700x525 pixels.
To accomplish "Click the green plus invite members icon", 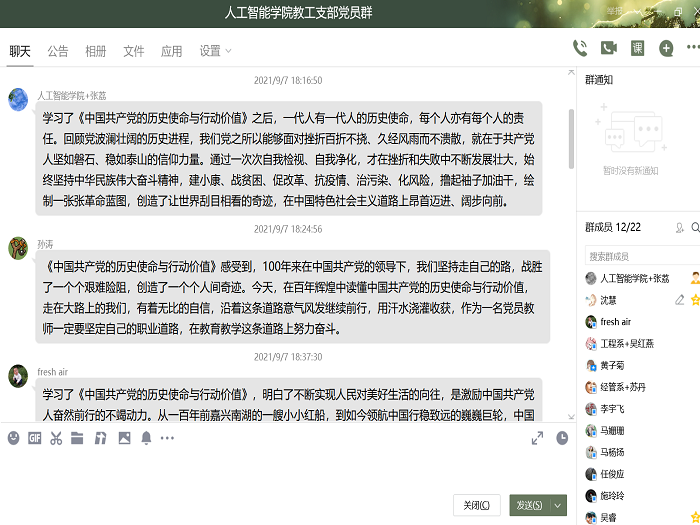I will point(666,48).
